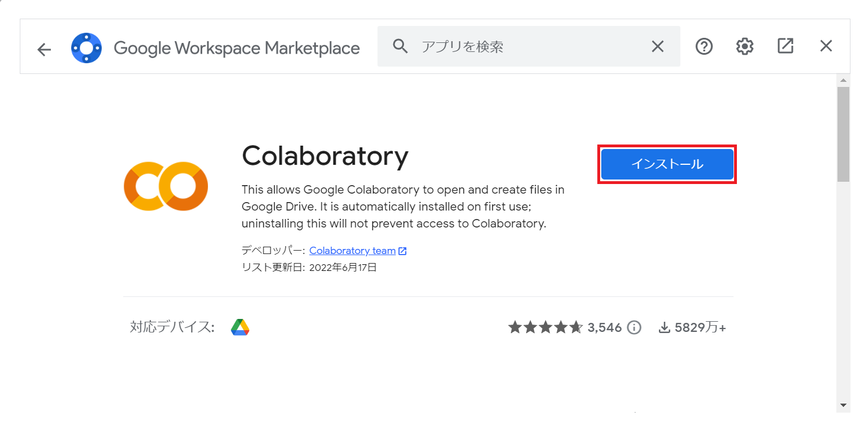Clear the search field with the X
The height and width of the screenshot is (429, 868).
(657, 46)
